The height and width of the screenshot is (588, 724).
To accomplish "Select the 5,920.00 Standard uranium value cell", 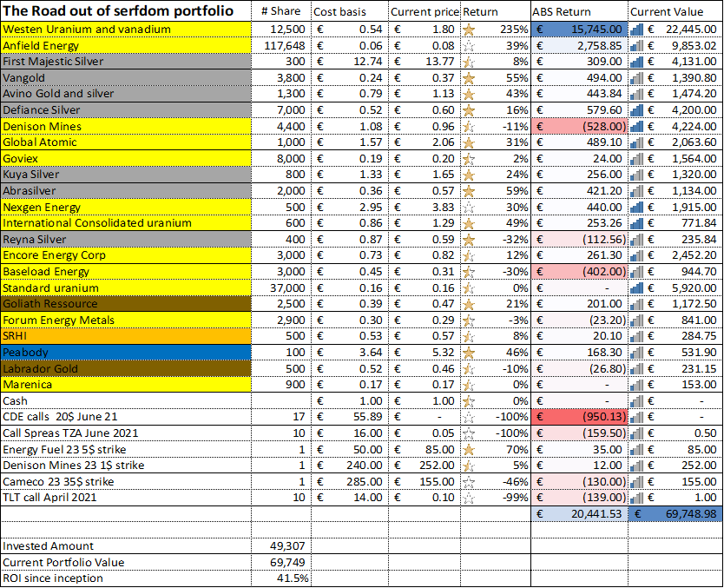I will point(675,287).
